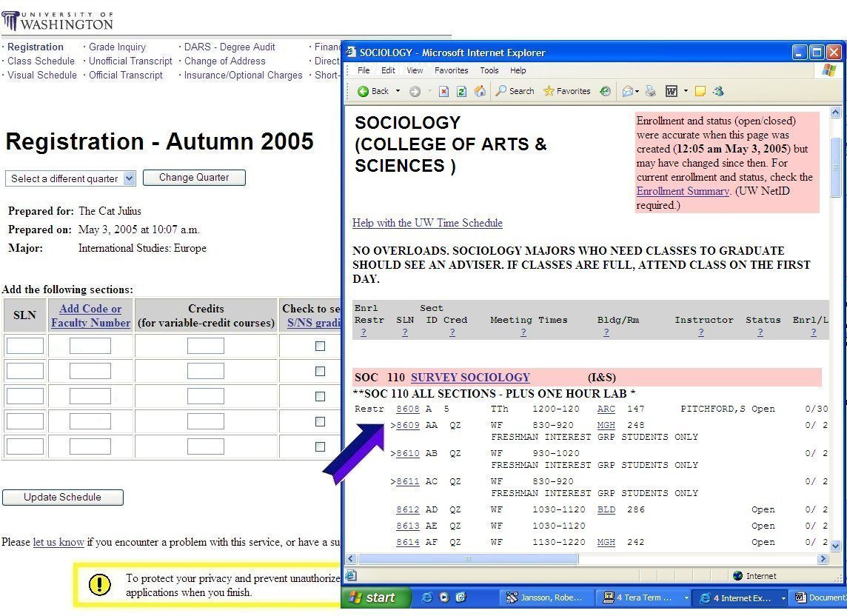Click the Windows Start button
Image resolution: width=847 pixels, height=616 pixels.
coord(377,597)
